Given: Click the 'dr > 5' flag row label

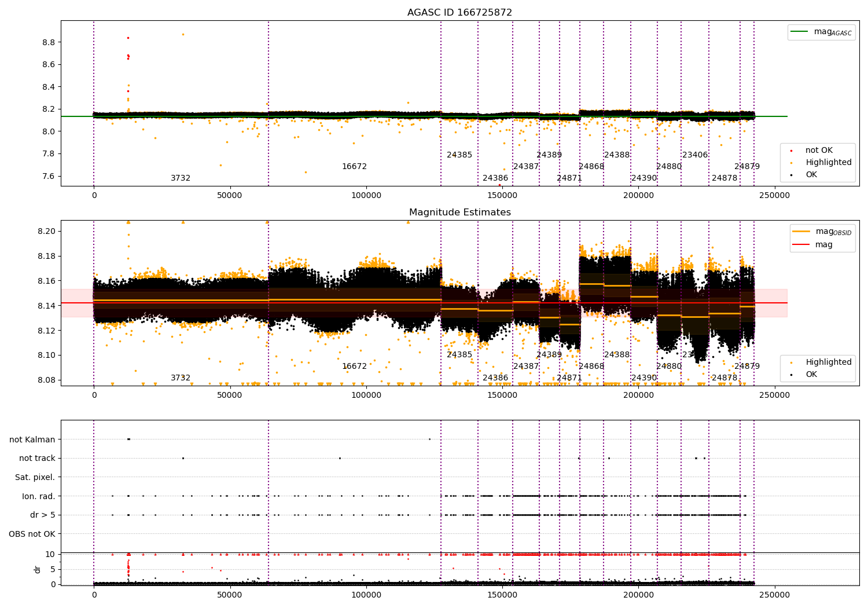Looking at the screenshot, I should point(43,515).
